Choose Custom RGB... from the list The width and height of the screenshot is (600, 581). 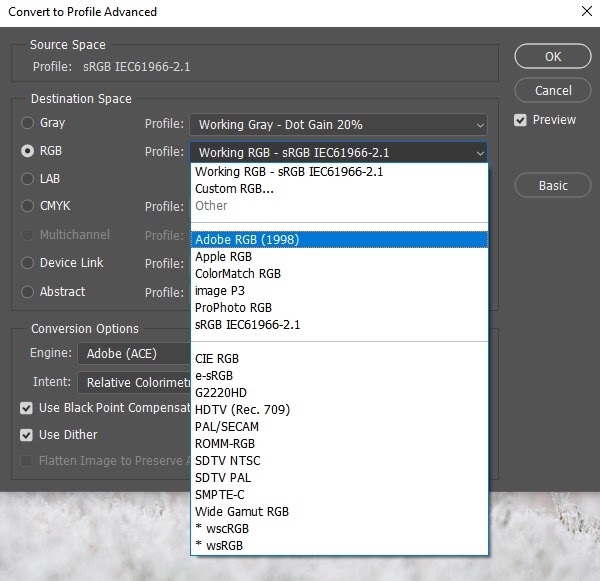click(x=339, y=189)
